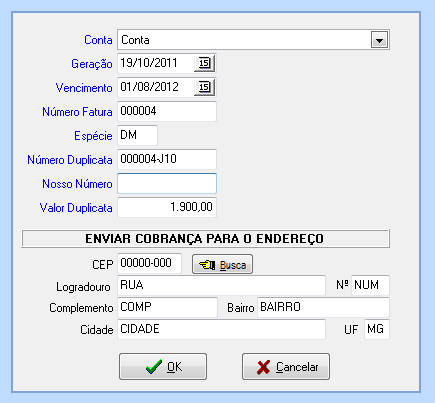Open the Vencimento date calendar picker
The height and width of the screenshot is (403, 435).
(x=205, y=87)
